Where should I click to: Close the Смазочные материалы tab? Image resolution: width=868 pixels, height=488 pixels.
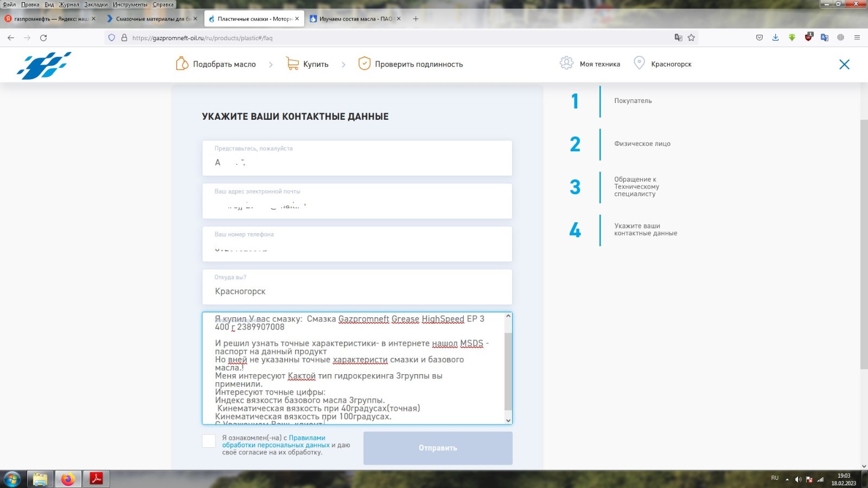195,18
